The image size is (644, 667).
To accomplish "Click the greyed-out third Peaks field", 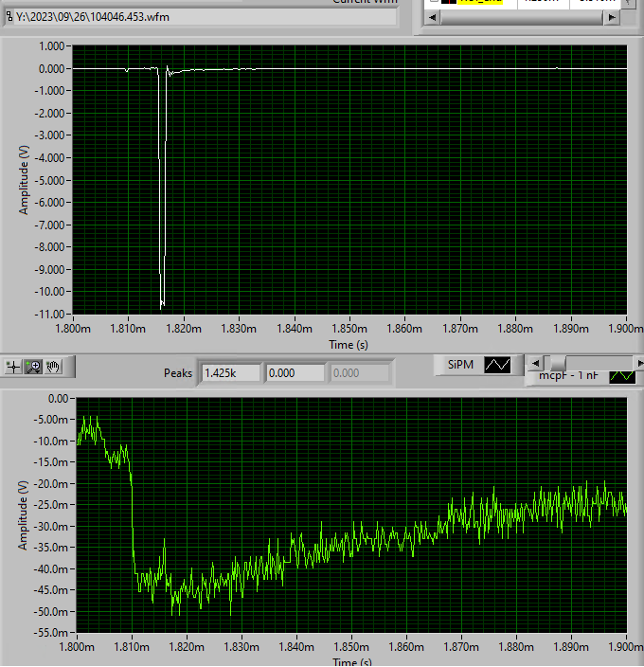I will click(x=359, y=373).
